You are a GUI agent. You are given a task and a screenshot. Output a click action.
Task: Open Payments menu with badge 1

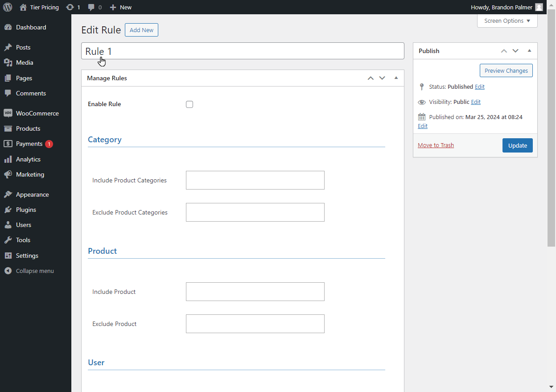(36, 144)
